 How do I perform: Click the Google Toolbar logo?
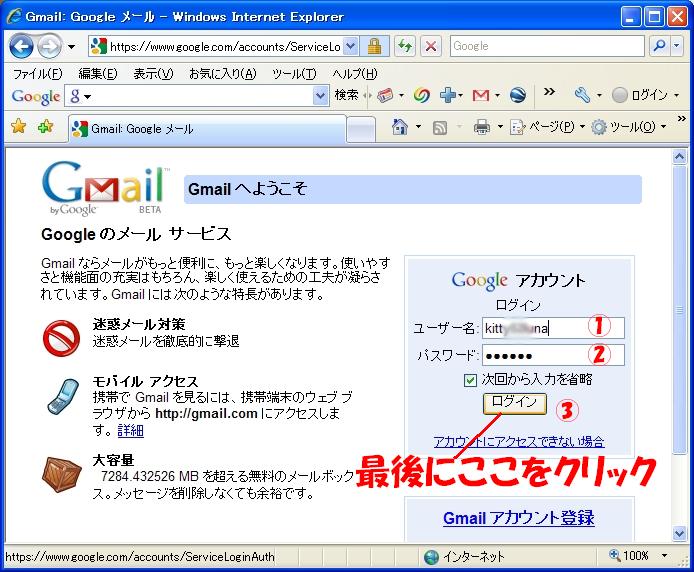[x=36, y=96]
